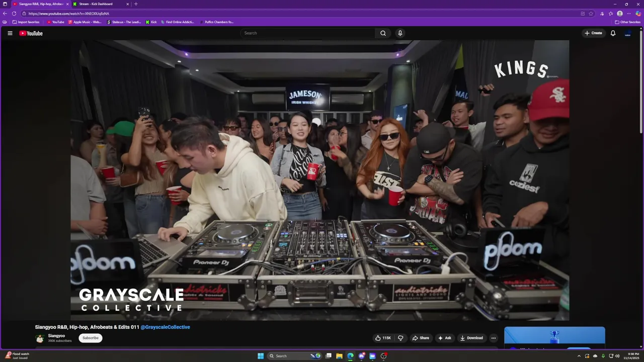Image resolution: width=644 pixels, height=362 pixels.
Task: Open the tab actions menu icon
Action: tap(5, 4)
